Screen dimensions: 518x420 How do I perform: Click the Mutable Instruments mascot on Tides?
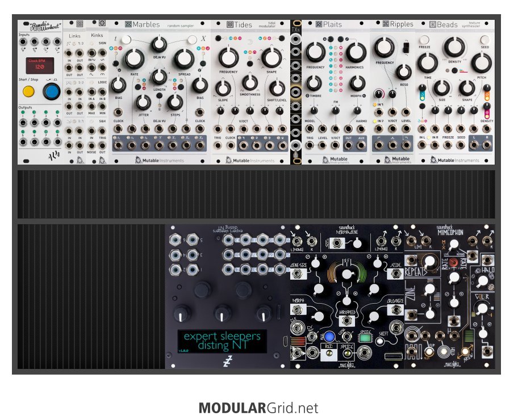229,161
